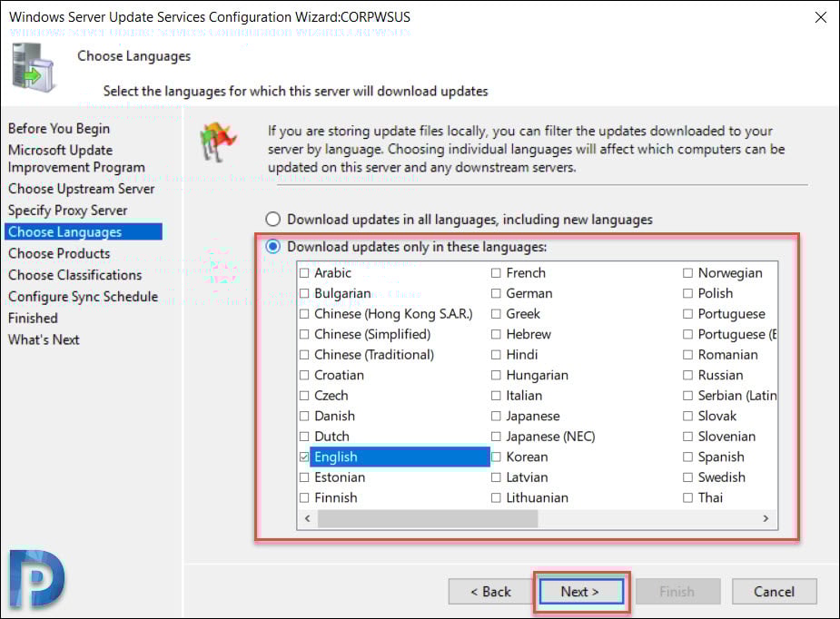
Task: Click the horizontal scrollbar thumb of language list
Action: click(428, 518)
